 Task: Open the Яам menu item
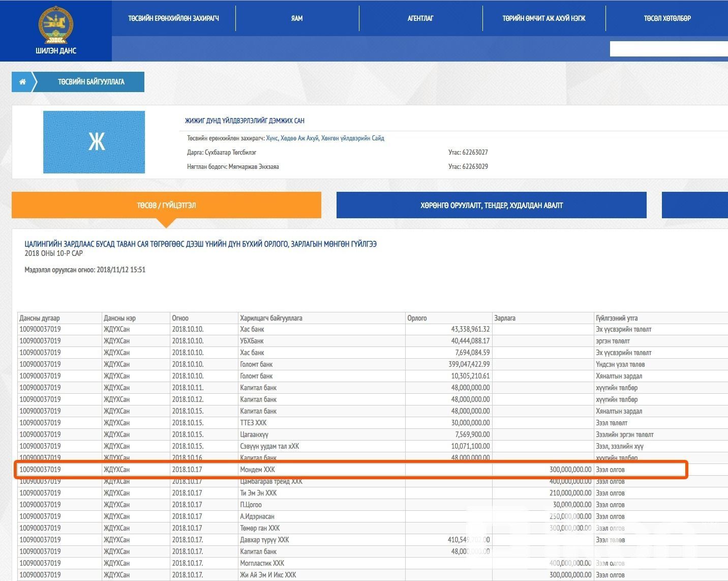[297, 18]
